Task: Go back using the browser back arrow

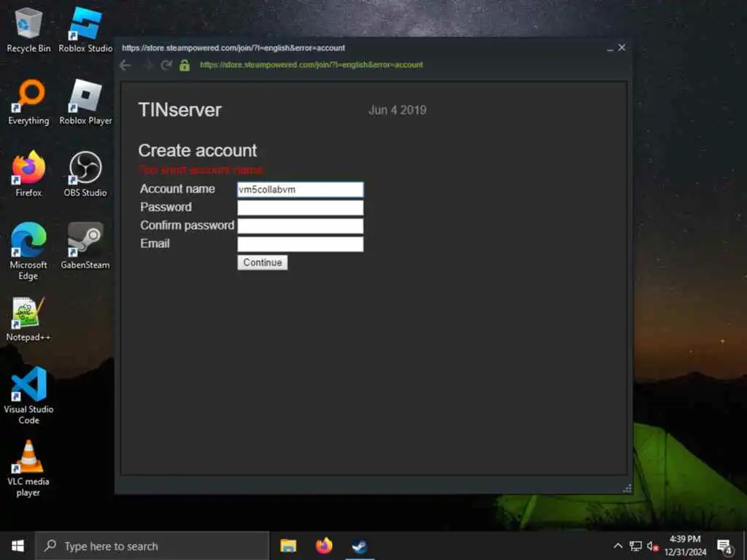Action: coord(125,65)
